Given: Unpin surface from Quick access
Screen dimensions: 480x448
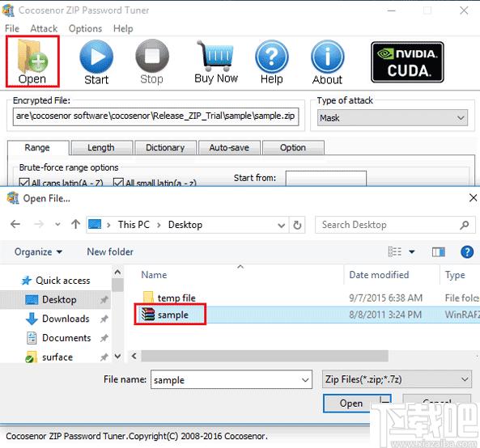Looking at the screenshot, I should pos(104,357).
